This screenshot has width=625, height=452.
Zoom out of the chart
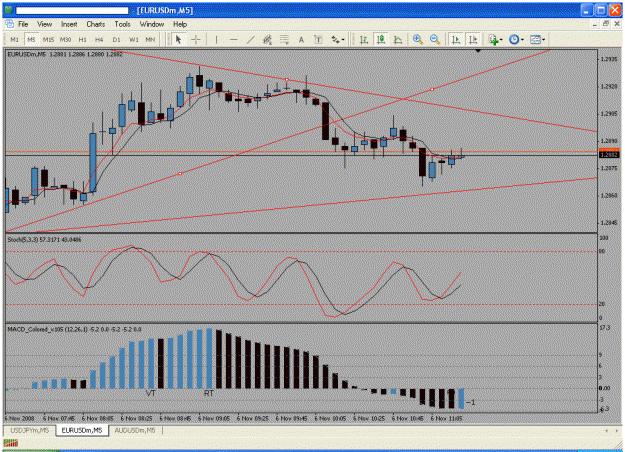434,39
